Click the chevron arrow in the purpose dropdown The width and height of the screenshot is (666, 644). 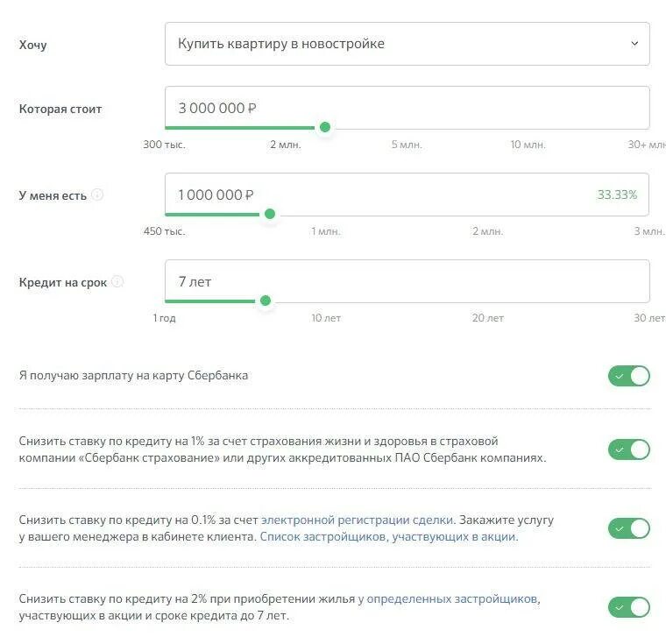tap(634, 44)
